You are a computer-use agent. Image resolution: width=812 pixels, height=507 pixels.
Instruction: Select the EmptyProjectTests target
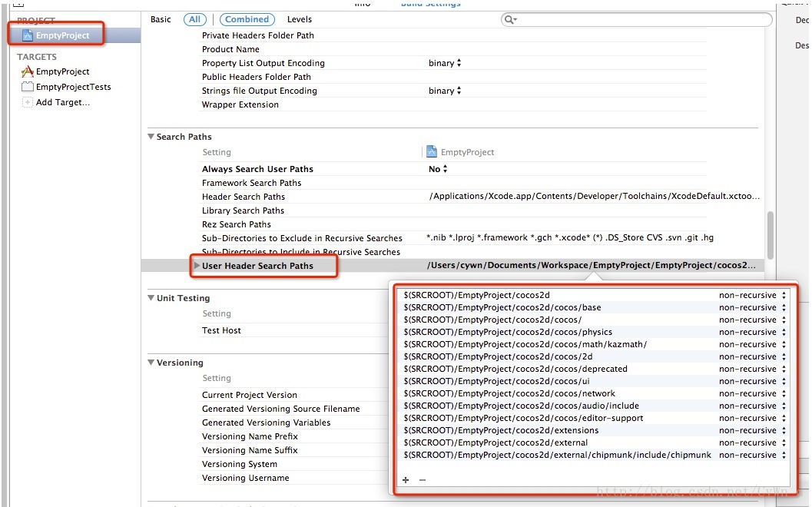pyautogui.click(x=73, y=87)
